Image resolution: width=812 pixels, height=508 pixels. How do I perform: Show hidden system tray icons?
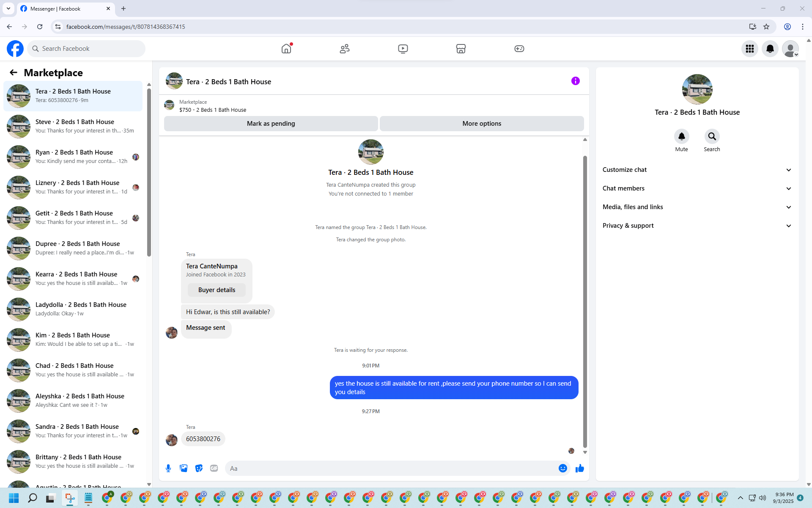click(x=741, y=498)
